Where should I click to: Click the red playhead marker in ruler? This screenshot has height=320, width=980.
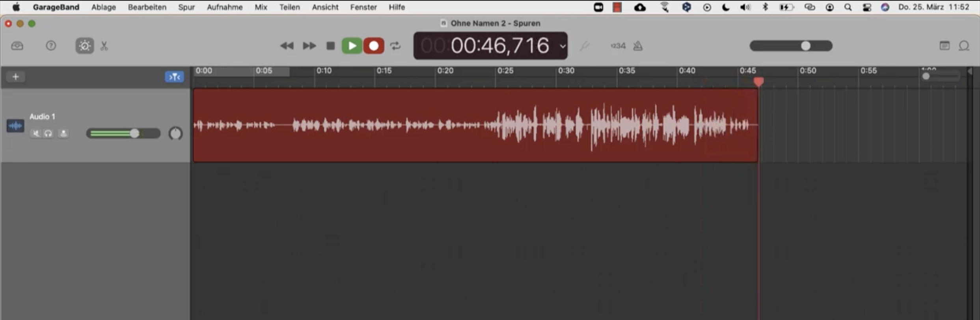(x=758, y=82)
